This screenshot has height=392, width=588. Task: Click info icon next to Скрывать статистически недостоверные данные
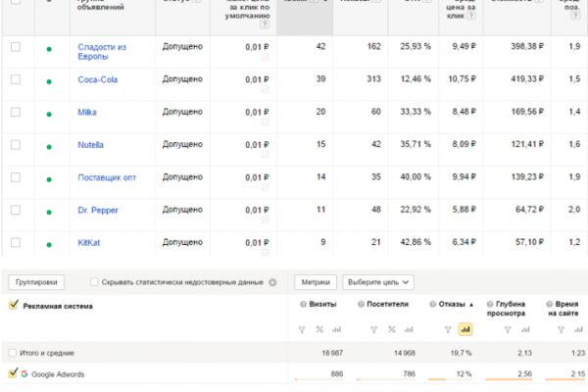273,282
